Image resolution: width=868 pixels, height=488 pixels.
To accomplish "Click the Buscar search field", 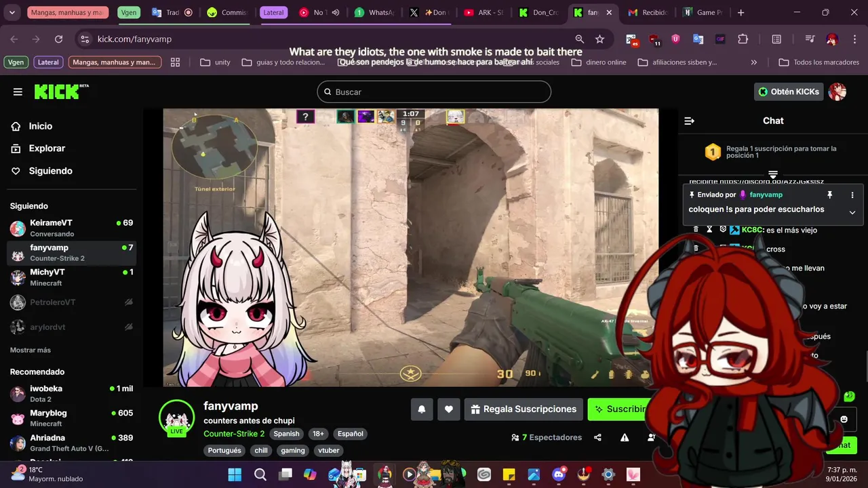I will 434,91.
